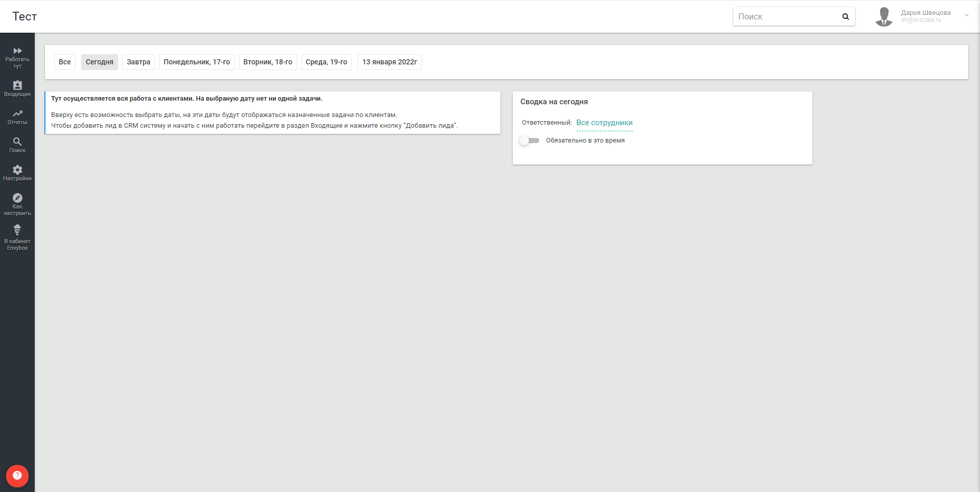980x492 pixels.
Task: Select "Вторник, 18-го" date filter
Action: [x=268, y=62]
